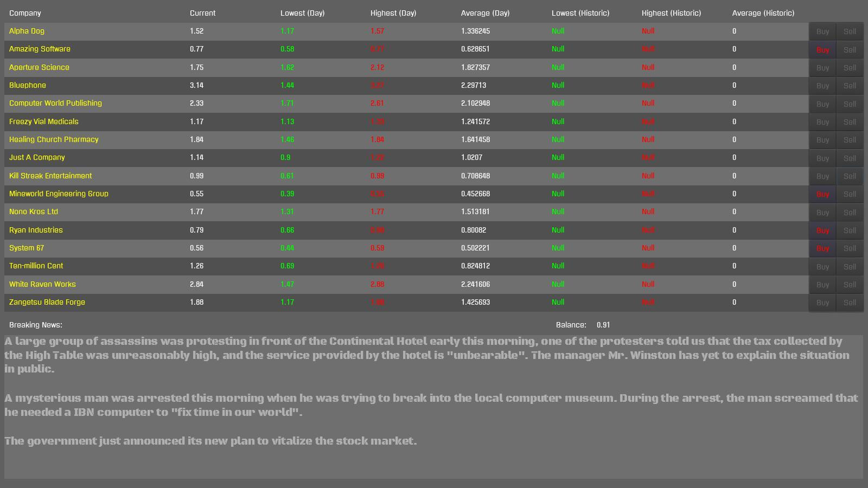Click Sell for Kill Streak Entertainment
Viewport: 868px width, 488px height.
pyautogui.click(x=850, y=176)
